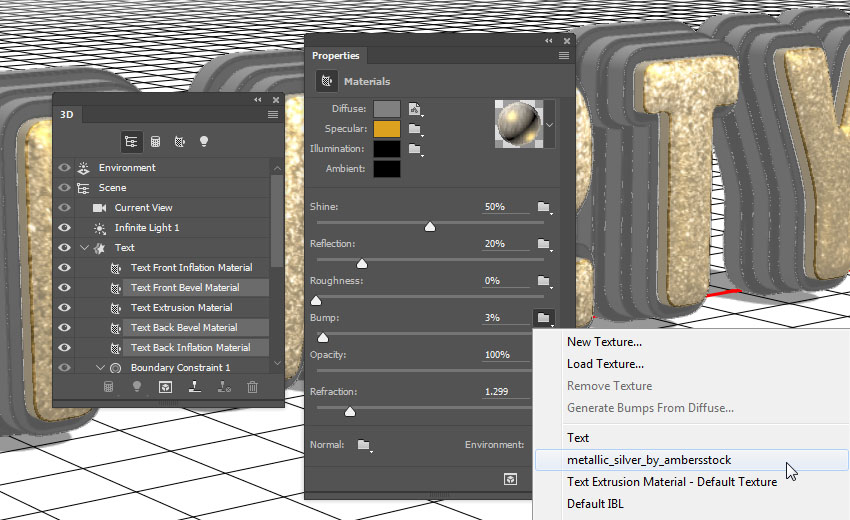This screenshot has height=520, width=850.
Task: Select Load Texture... from menu
Action: click(605, 364)
